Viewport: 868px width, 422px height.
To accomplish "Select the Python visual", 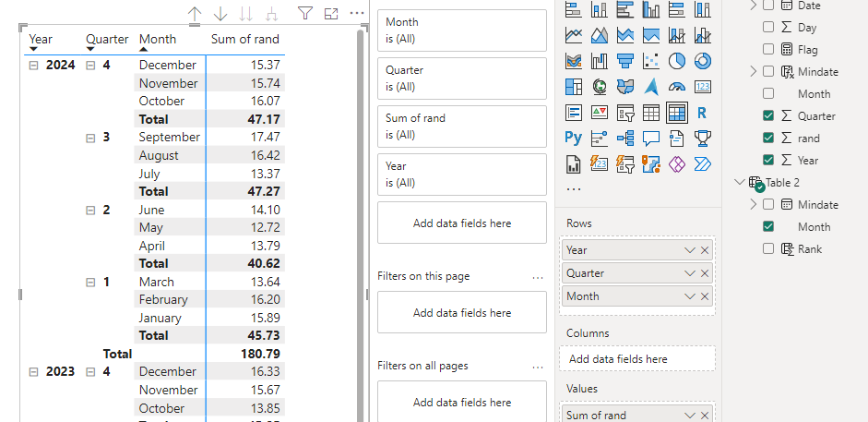I will (x=574, y=138).
